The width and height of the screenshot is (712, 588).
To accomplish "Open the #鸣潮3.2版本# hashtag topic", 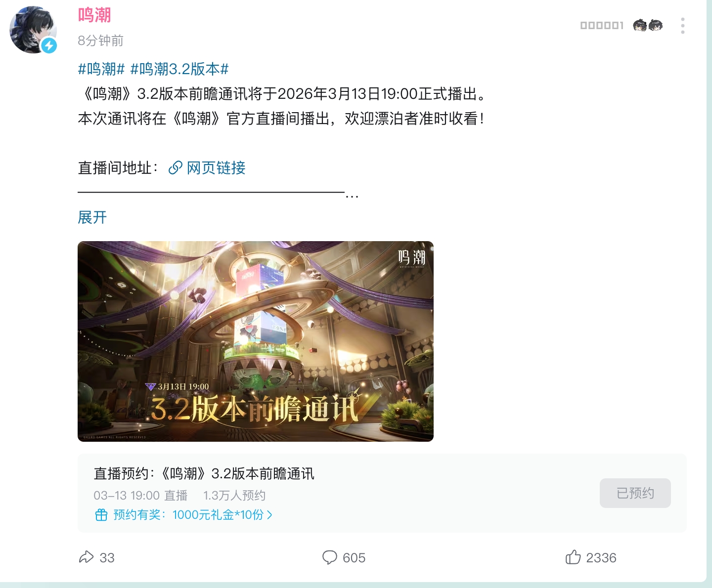I will click(179, 69).
